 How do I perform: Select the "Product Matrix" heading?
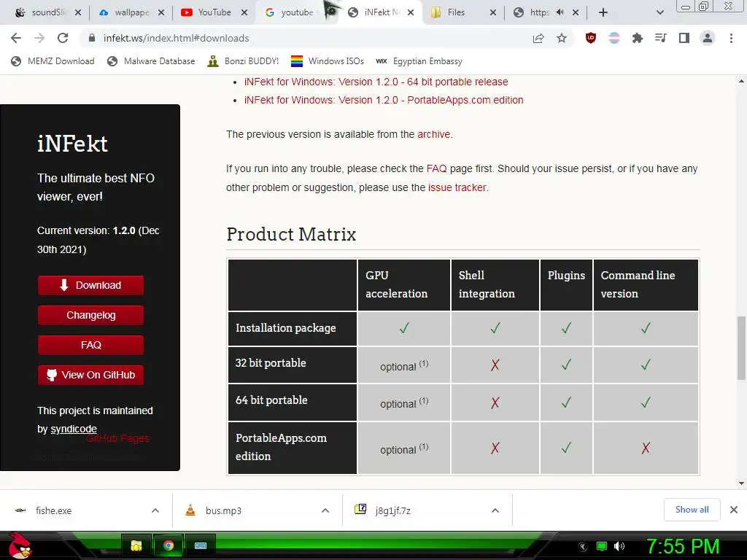291,234
